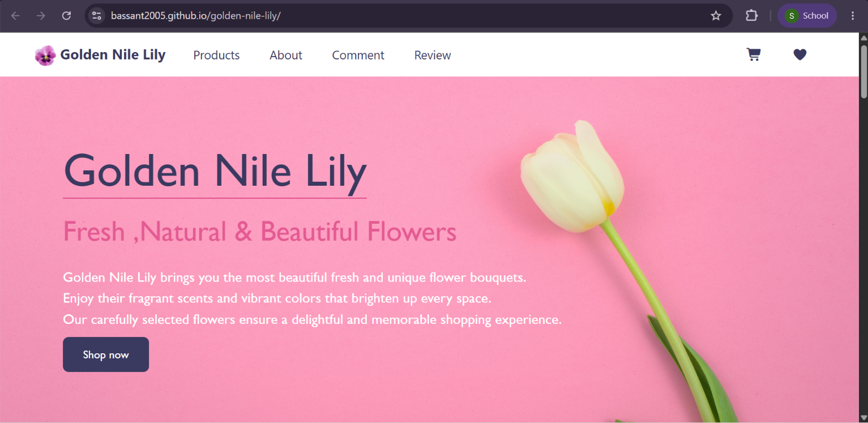Viewport: 868px width, 423px height.
Task: Open the Products nav item
Action: click(216, 55)
